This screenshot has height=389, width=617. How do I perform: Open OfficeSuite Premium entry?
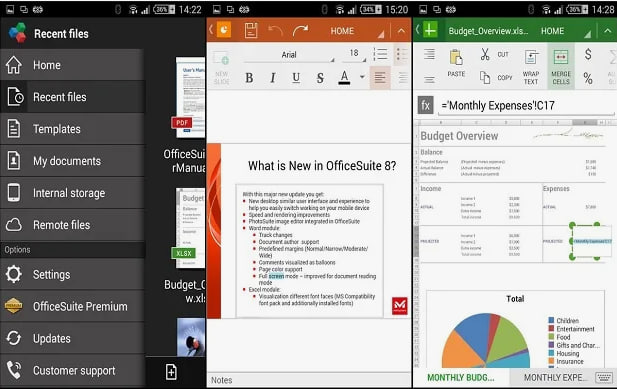point(73,306)
